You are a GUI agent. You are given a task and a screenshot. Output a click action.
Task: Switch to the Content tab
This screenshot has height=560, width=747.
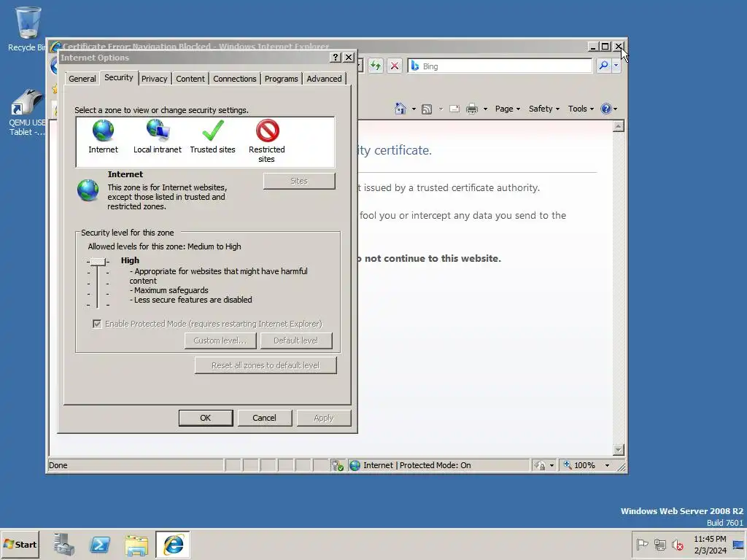[x=190, y=79]
